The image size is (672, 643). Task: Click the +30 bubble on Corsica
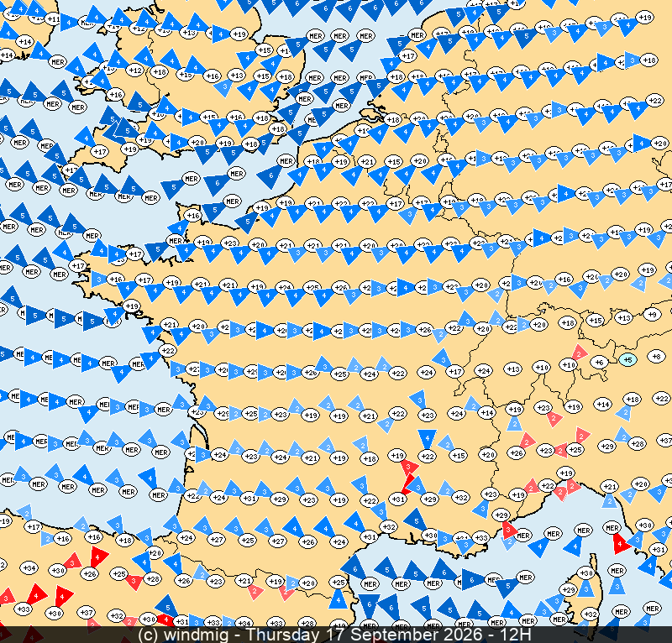coord(585,572)
